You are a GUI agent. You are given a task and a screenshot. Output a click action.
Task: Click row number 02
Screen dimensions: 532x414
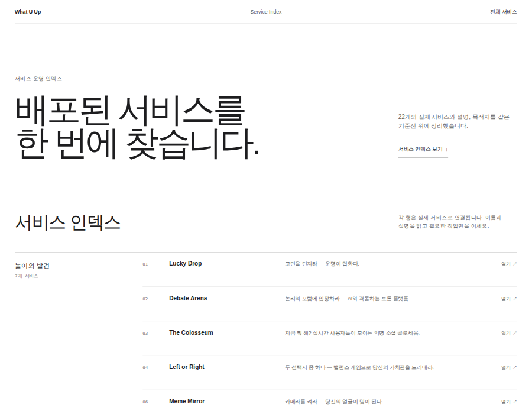coord(145,299)
